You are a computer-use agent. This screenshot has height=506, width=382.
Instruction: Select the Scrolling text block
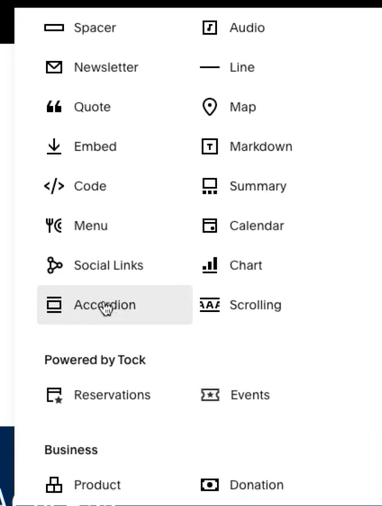click(x=241, y=305)
